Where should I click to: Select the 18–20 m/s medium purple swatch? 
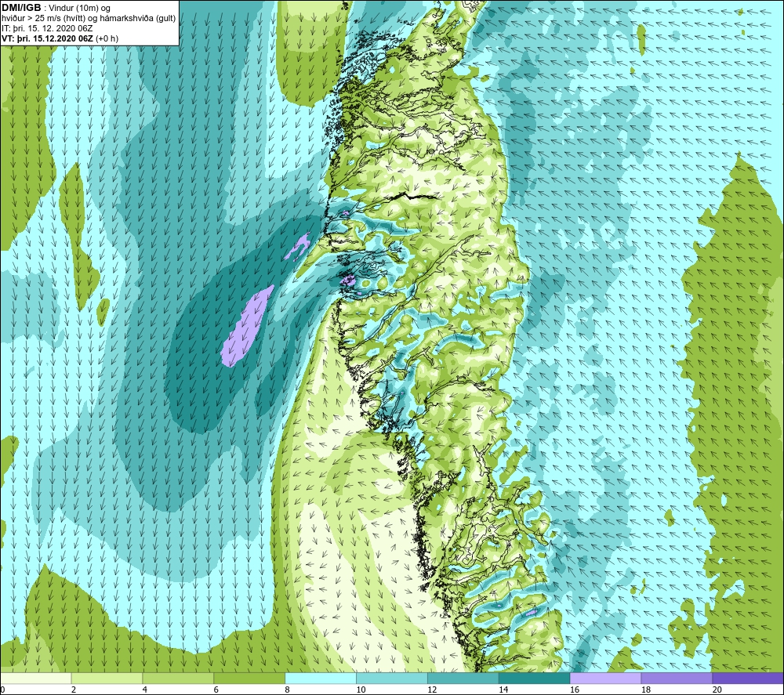[677, 678]
